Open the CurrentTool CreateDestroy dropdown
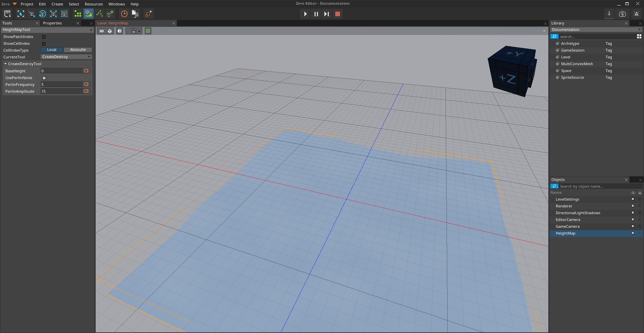The height and width of the screenshot is (333, 644). click(66, 57)
